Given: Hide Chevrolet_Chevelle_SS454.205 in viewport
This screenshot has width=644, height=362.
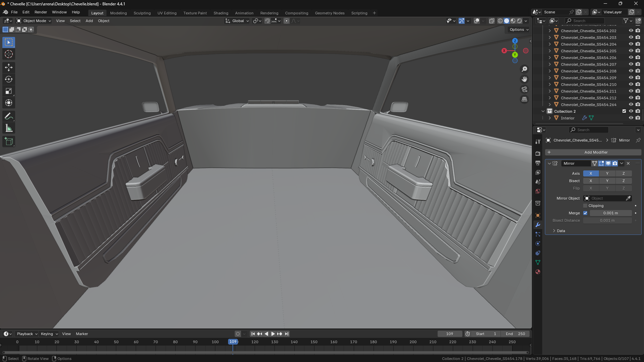Looking at the screenshot, I should click(631, 51).
